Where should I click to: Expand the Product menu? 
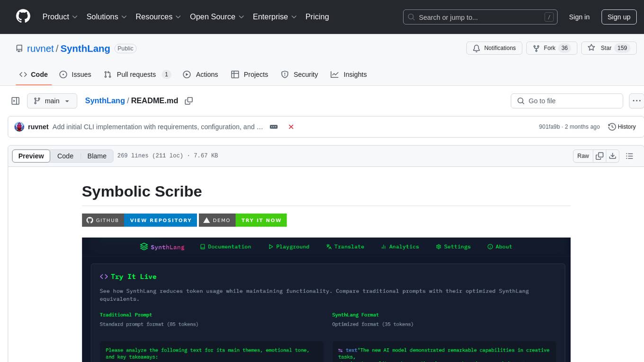[60, 17]
